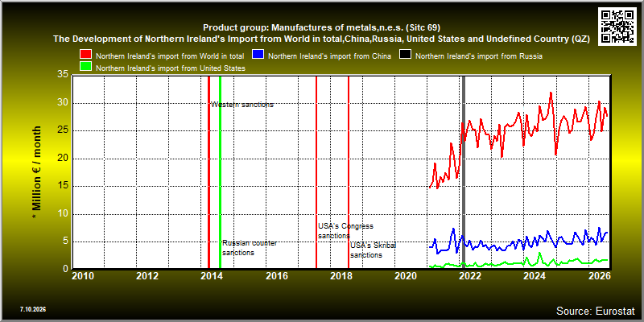
Task: Click the gray vertical marker near 2022
Action: click(x=464, y=172)
